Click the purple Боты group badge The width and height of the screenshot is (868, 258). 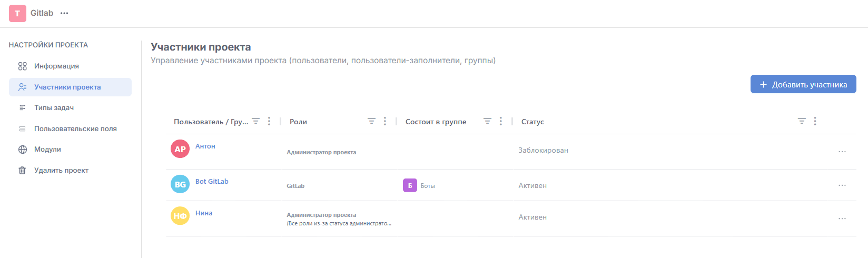pyautogui.click(x=410, y=186)
